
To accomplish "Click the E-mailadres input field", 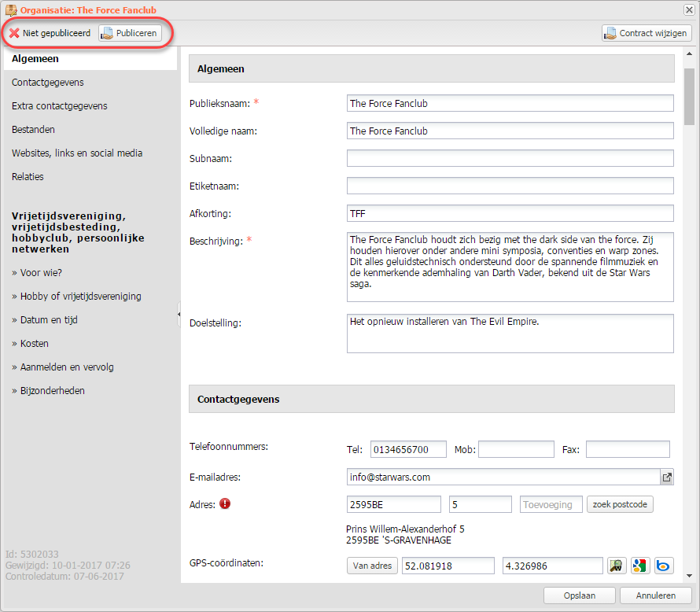I will pyautogui.click(x=503, y=477).
